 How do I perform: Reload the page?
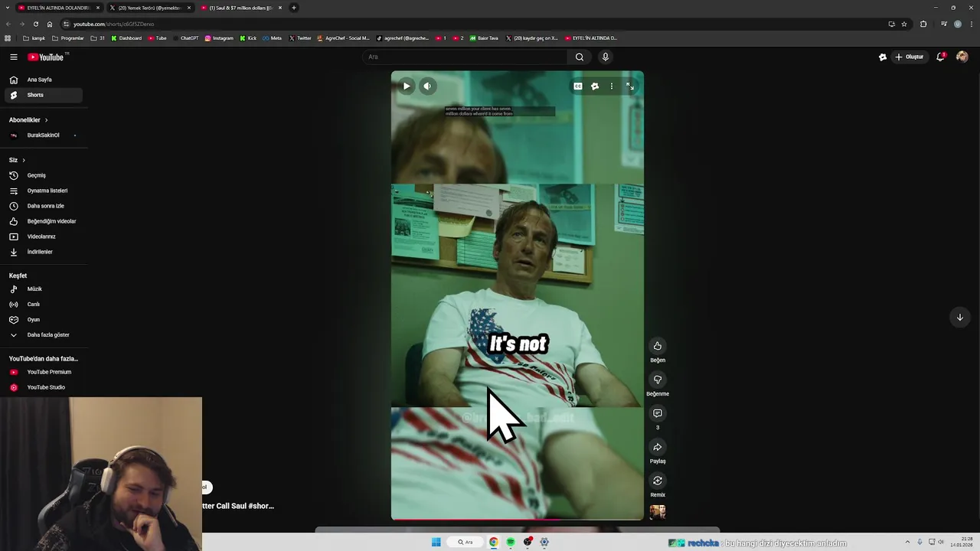coord(35,24)
